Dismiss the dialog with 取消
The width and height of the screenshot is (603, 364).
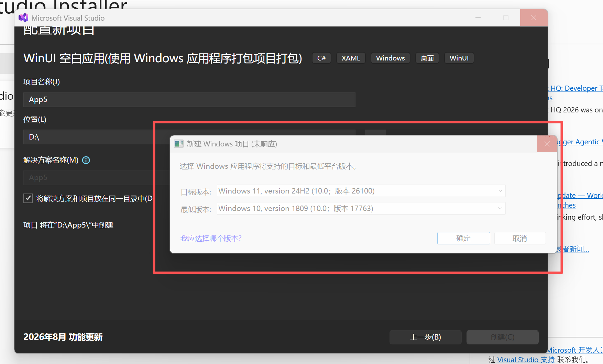[520, 238]
